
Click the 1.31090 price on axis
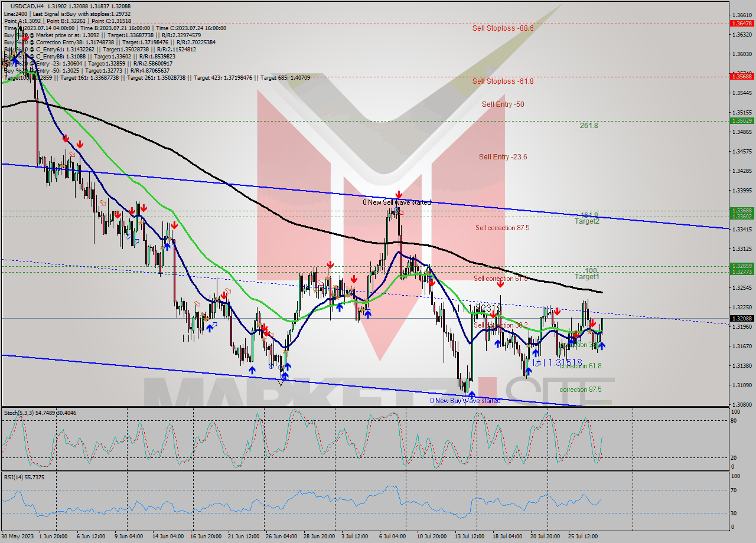(x=741, y=385)
